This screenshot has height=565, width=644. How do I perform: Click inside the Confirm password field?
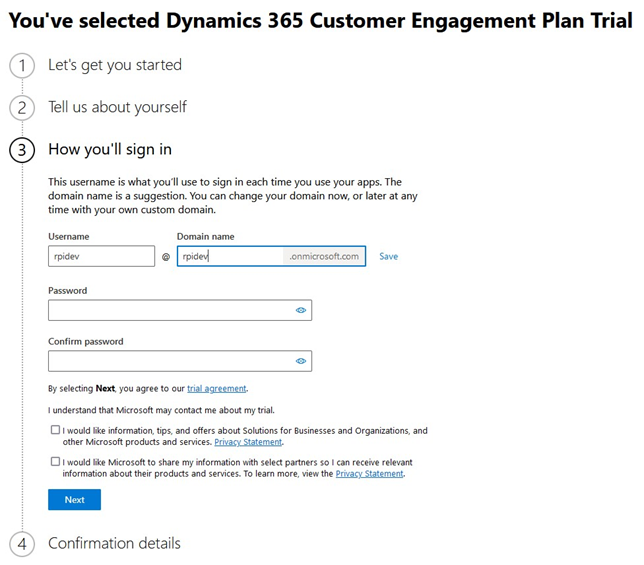point(170,361)
